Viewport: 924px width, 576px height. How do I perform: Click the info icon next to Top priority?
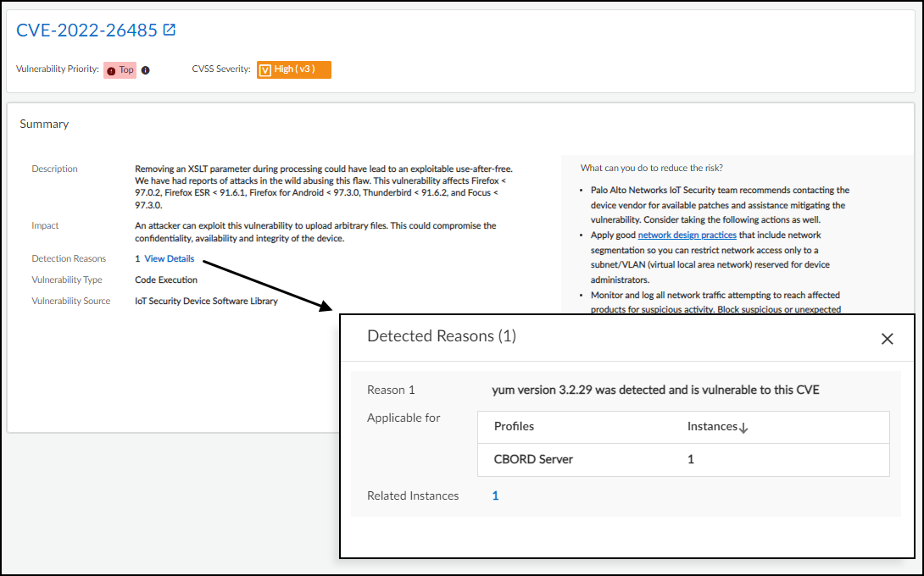click(x=145, y=70)
